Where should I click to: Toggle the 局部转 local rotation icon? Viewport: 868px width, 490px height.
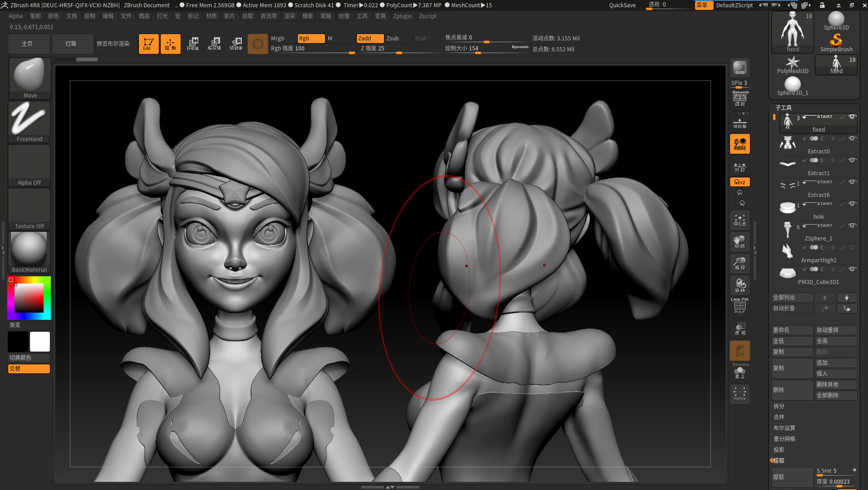click(x=740, y=144)
